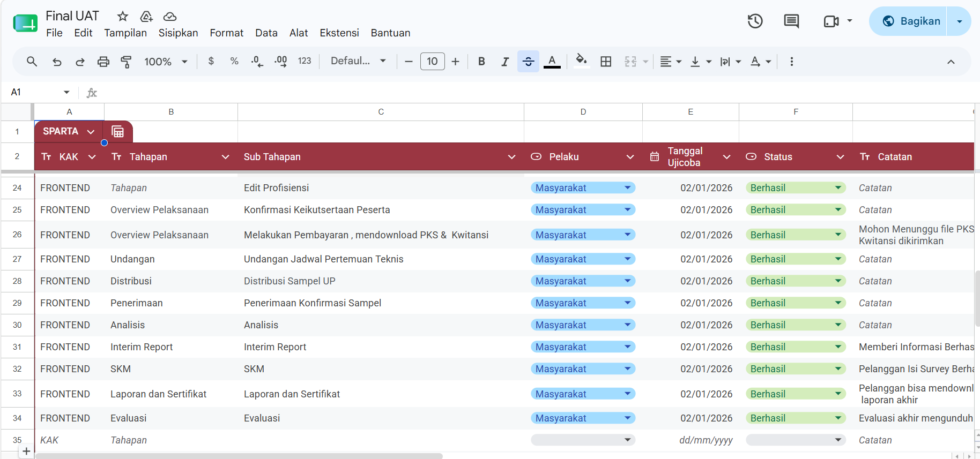View cloud save status icon
Screen dimensions: 980x459
(170, 17)
